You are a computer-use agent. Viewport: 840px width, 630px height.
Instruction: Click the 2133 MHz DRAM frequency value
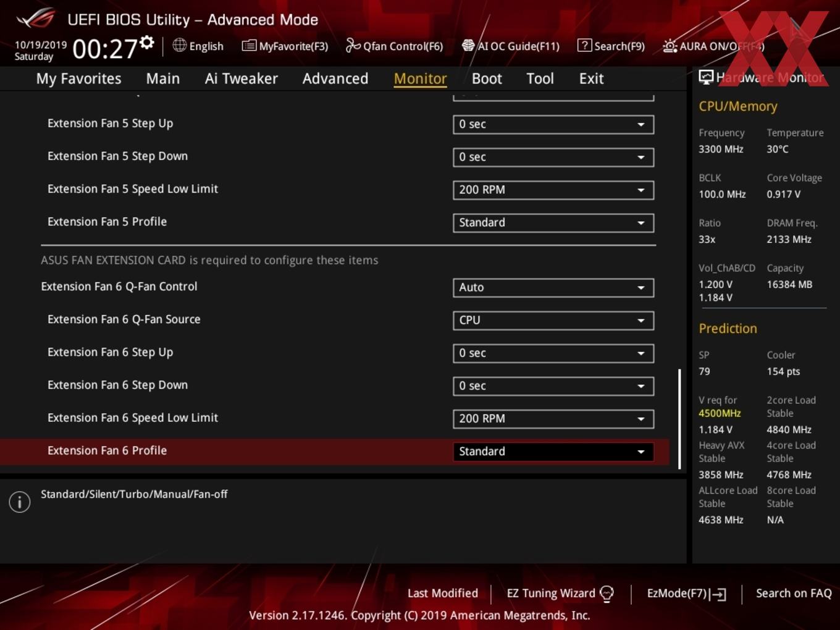789,239
